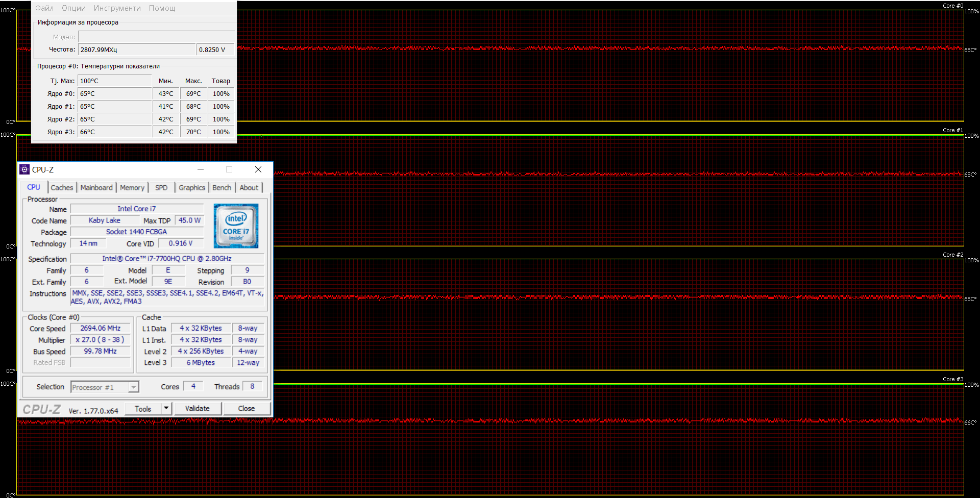Click the Ядро #2 temperature value
The height and width of the screenshot is (498, 980).
[114, 119]
